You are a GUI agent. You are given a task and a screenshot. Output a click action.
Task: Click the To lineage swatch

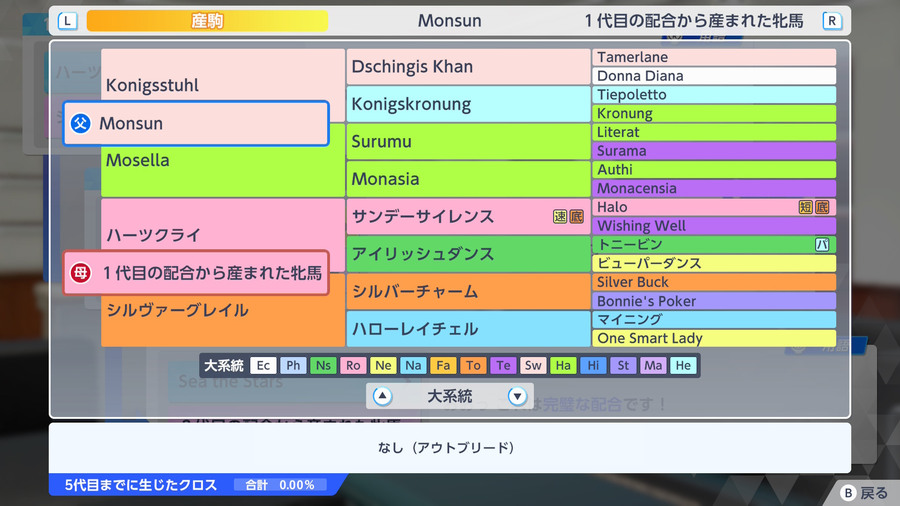(x=473, y=365)
